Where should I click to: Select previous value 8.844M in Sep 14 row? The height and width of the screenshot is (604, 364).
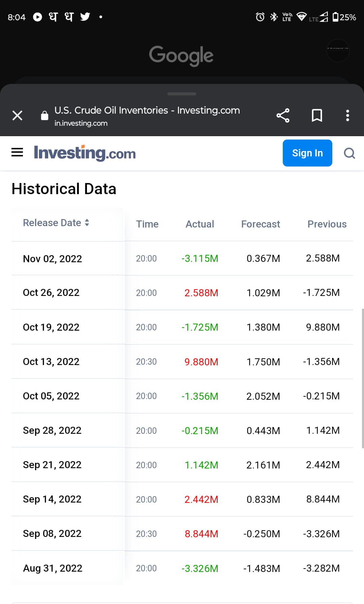click(x=323, y=499)
